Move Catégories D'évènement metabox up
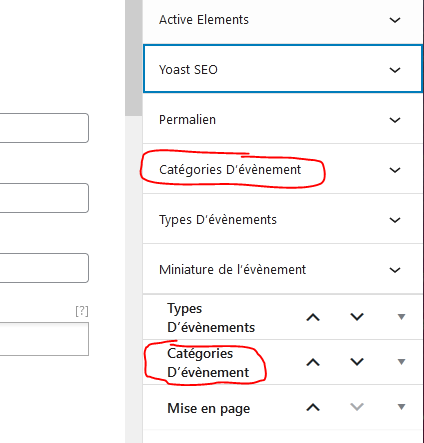This screenshot has width=424, height=443. 313,362
